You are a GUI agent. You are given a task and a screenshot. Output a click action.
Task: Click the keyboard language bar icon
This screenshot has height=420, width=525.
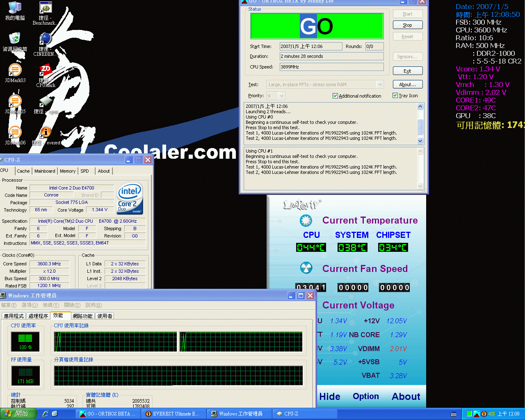[454, 414]
